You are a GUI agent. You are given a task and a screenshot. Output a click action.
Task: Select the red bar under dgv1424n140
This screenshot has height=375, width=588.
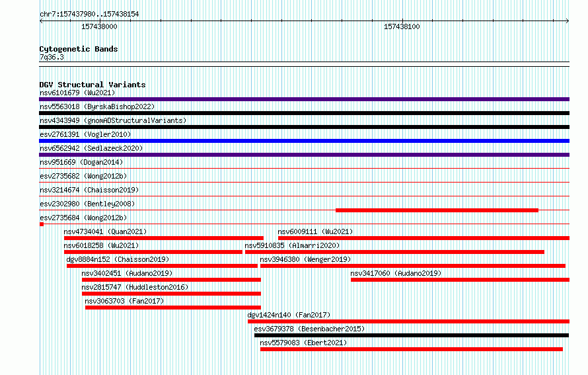click(x=408, y=321)
